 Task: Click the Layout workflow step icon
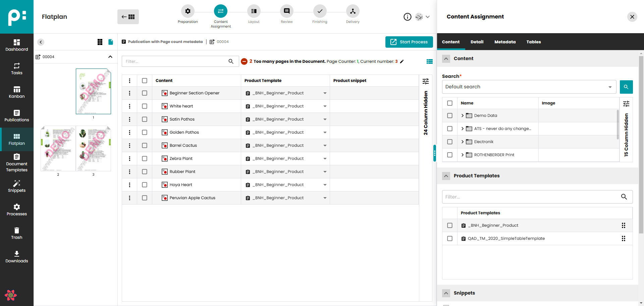(x=254, y=11)
